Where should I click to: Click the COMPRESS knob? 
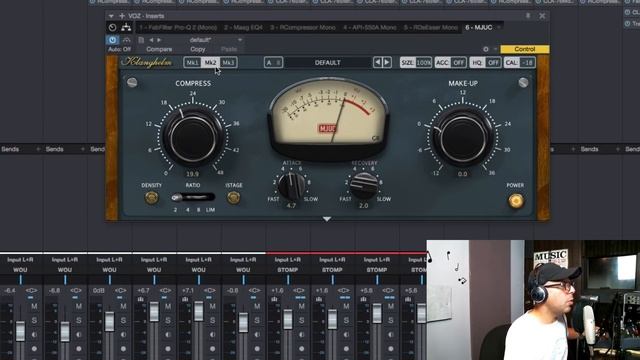coord(192,138)
